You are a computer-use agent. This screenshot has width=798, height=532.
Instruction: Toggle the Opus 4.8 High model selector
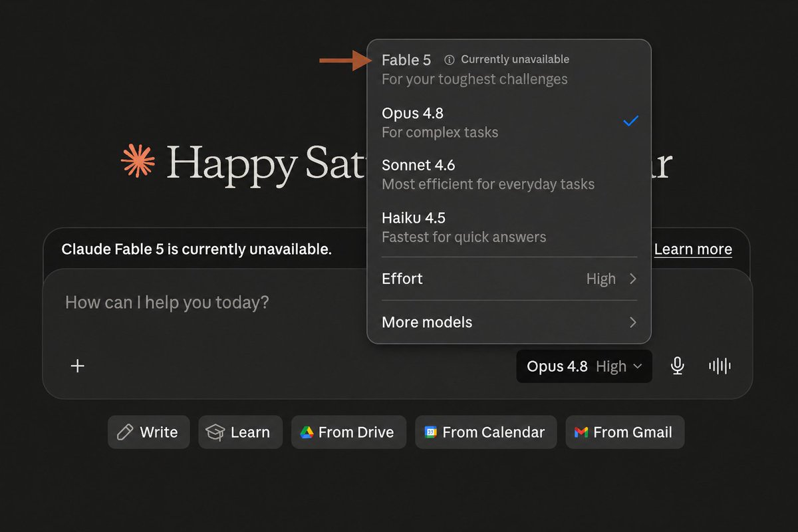[584, 366]
